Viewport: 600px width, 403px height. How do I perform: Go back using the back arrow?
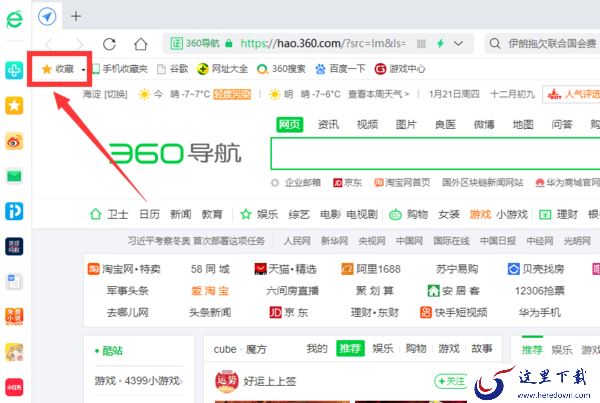(x=49, y=44)
